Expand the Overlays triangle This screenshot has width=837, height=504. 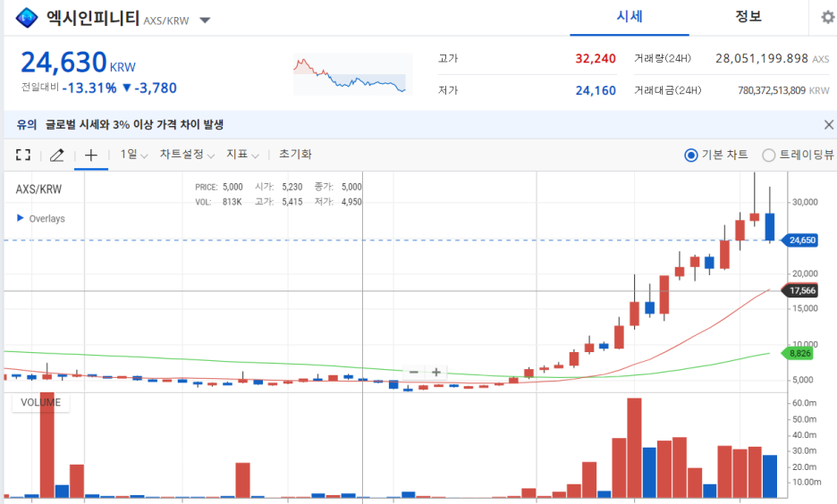pyautogui.click(x=21, y=218)
